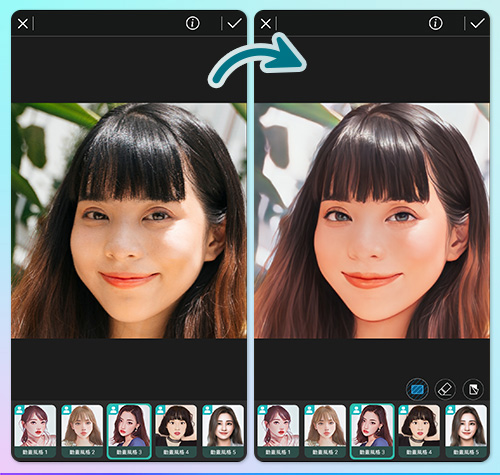Pick 動畫風格 5 style in right panel
This screenshot has height=475, width=500.
tap(466, 431)
